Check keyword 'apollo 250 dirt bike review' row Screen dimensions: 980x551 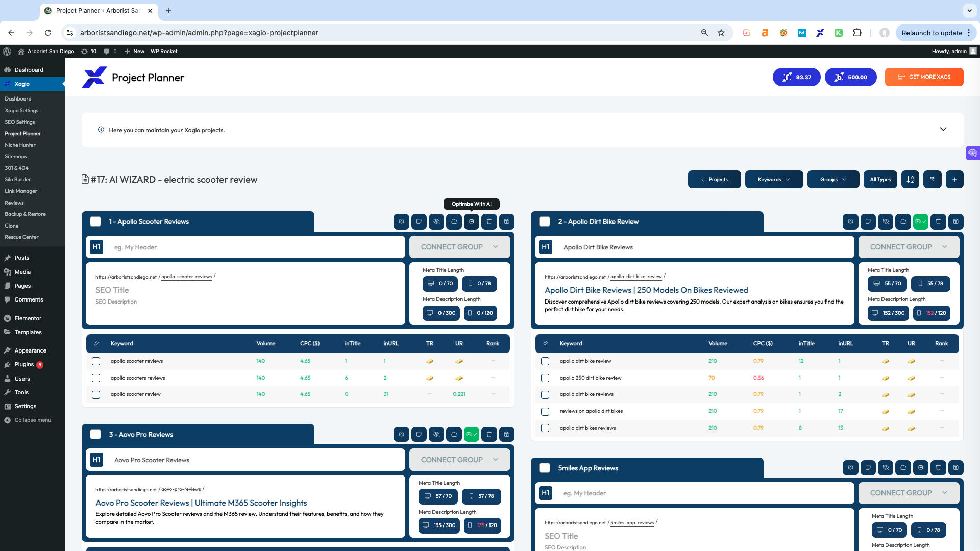(545, 378)
